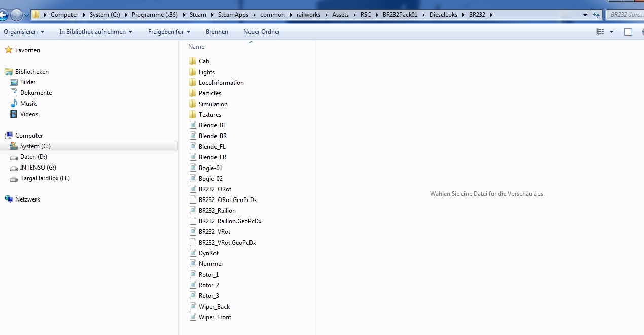Select the file named Blende_FL
The image size is (644, 335).
[x=212, y=147]
